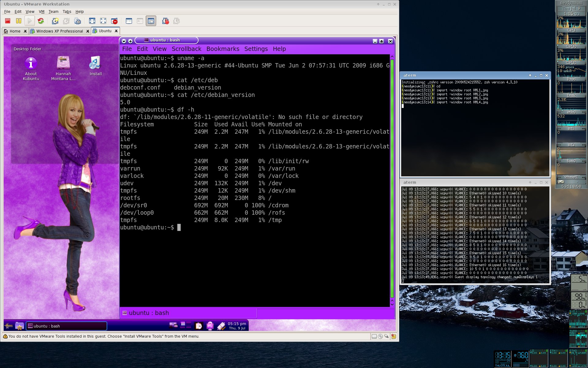
Task: Click the up-arrow button on the top aterm title bar
Action: coord(530,75)
